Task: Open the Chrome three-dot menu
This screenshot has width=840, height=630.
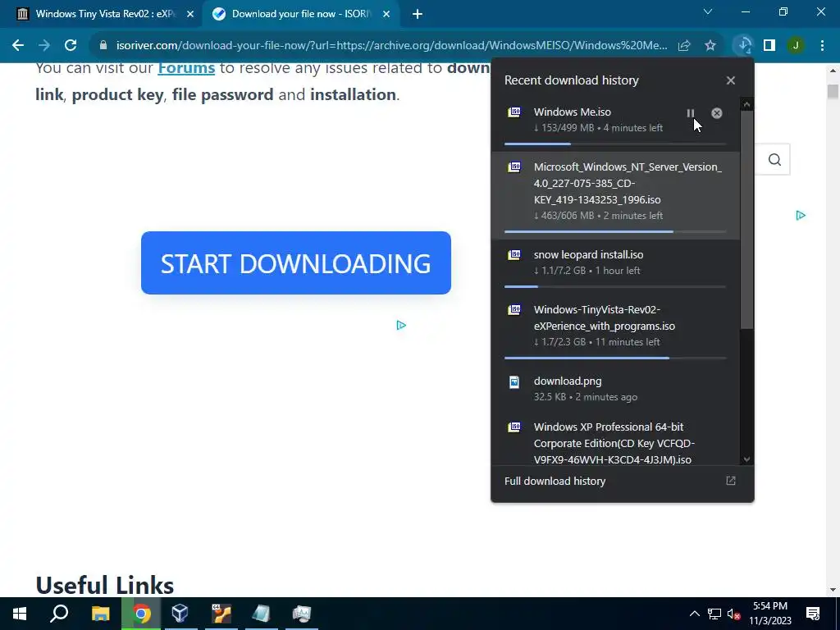Action: pos(822,46)
